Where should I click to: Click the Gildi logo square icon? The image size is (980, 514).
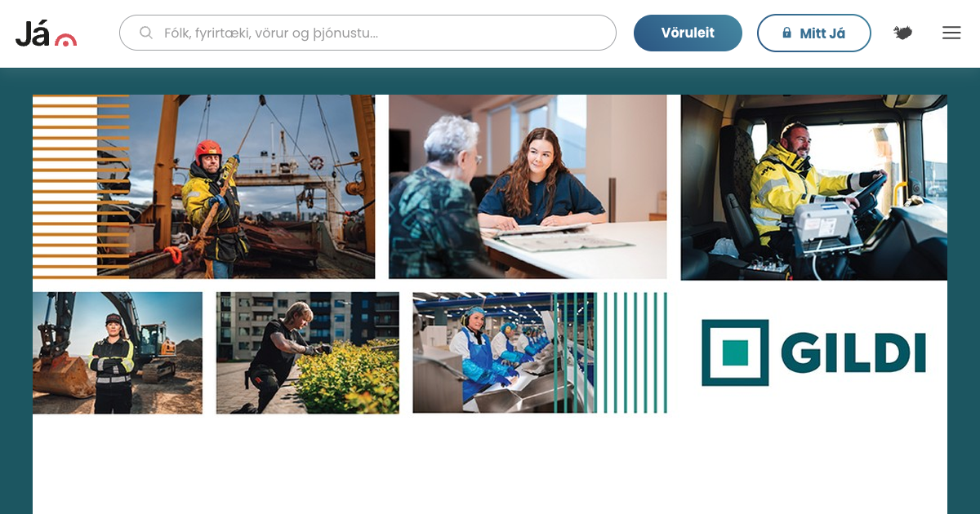[x=735, y=352]
